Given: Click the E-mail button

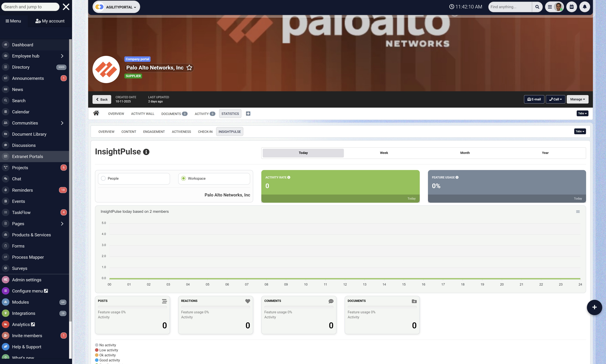Looking at the screenshot, I should 534,99.
